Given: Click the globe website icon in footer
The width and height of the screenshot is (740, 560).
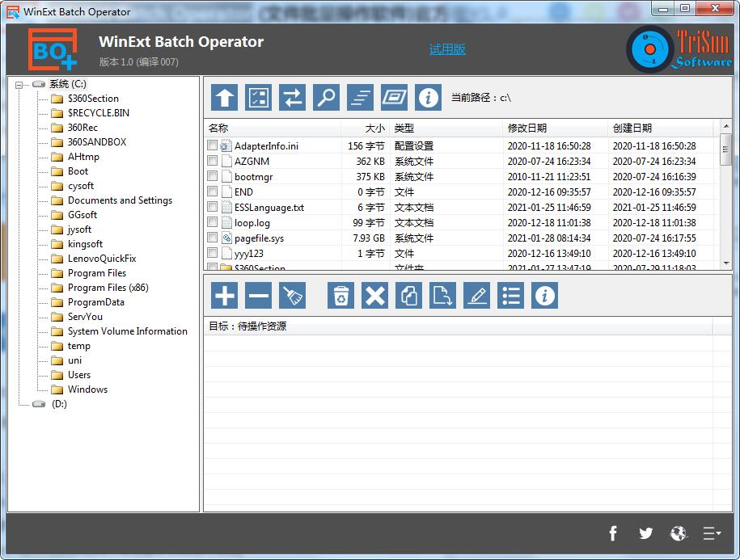Looking at the screenshot, I should point(679,533).
